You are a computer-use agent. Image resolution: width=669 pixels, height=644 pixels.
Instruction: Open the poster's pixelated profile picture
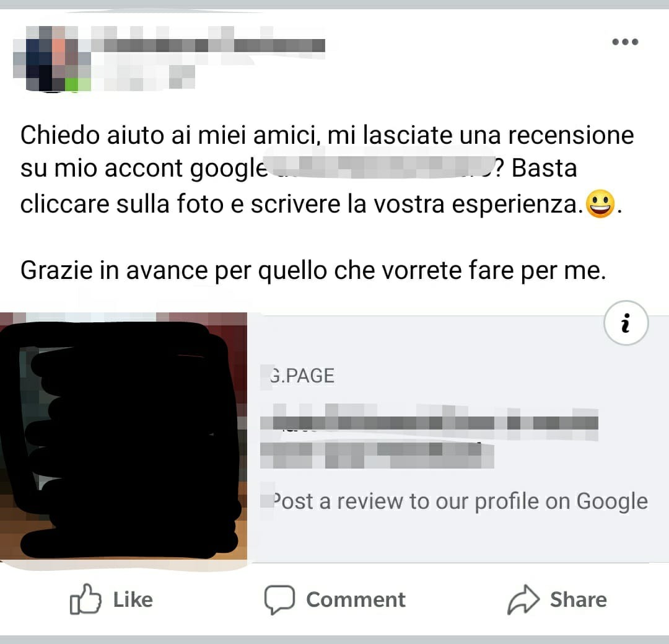point(52,58)
